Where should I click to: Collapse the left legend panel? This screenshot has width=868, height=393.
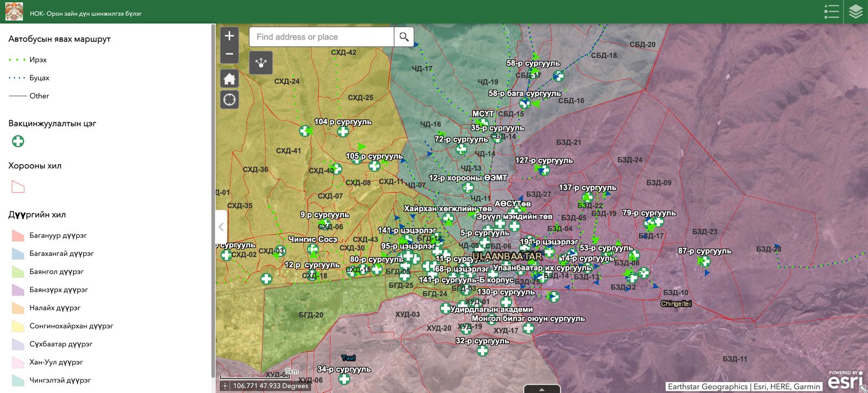pos(221,227)
